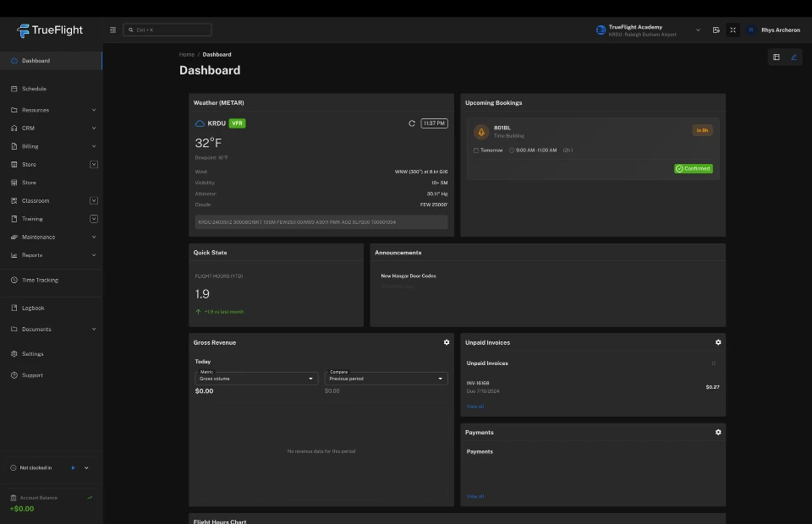This screenshot has width=812, height=524.
Task: Click View all under Unpaid Invoices
Action: click(475, 407)
